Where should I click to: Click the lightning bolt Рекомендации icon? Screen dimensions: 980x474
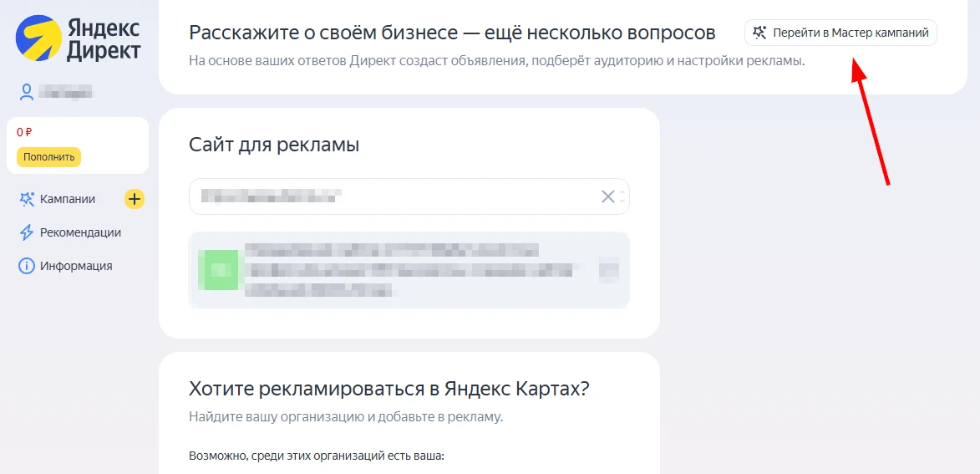26,232
